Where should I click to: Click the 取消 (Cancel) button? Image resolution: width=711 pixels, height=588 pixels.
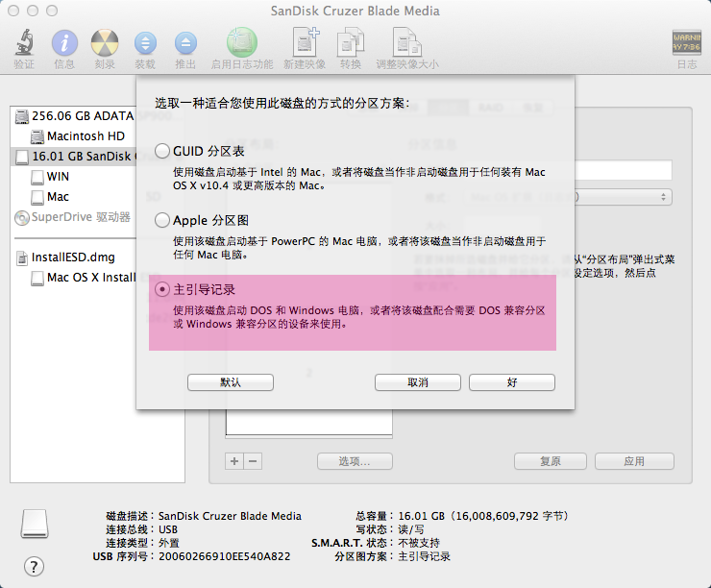point(418,382)
